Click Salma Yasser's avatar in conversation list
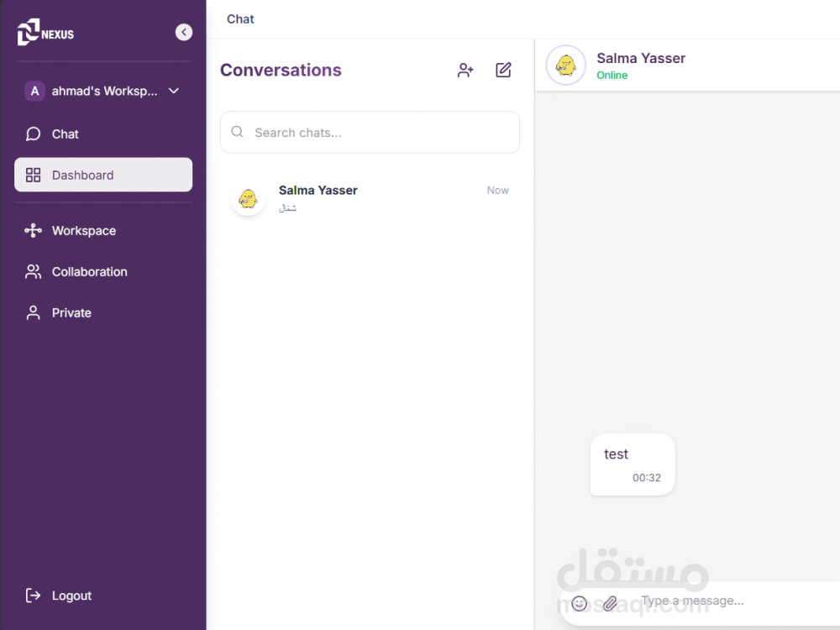840x630 pixels. (x=248, y=199)
